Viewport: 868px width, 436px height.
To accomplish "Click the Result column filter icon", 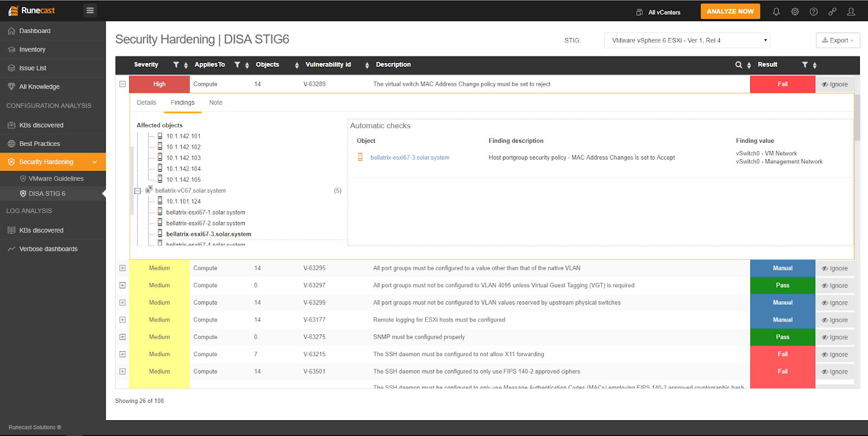I will pyautogui.click(x=805, y=65).
